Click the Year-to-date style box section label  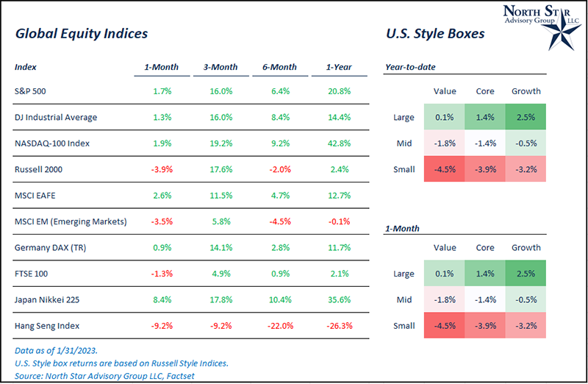click(410, 67)
